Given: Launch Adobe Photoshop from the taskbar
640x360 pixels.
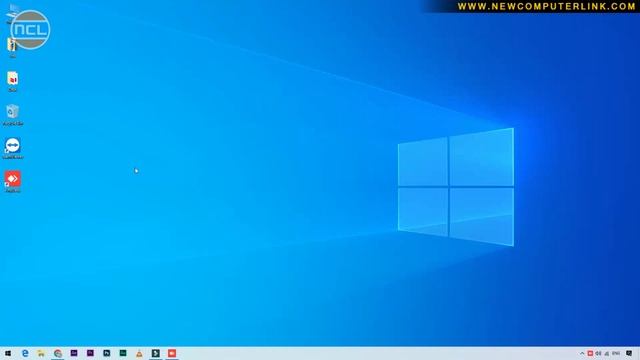Looking at the screenshot, I should [107, 353].
